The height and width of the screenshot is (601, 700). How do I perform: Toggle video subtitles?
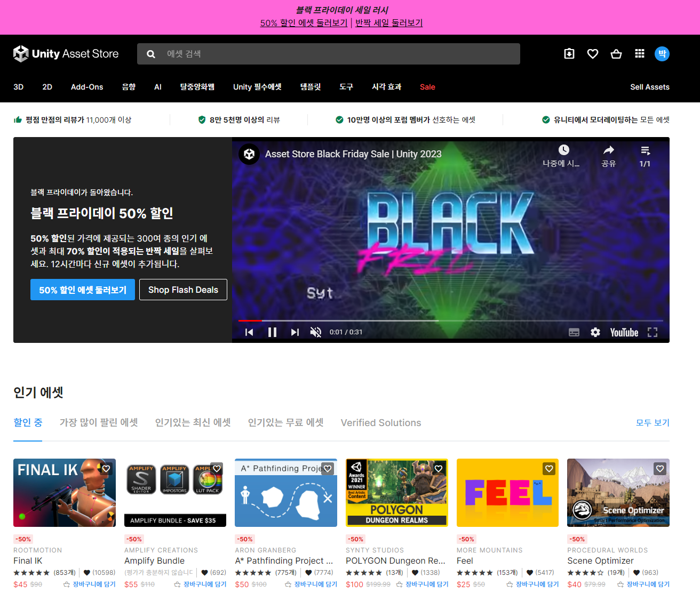click(x=574, y=332)
